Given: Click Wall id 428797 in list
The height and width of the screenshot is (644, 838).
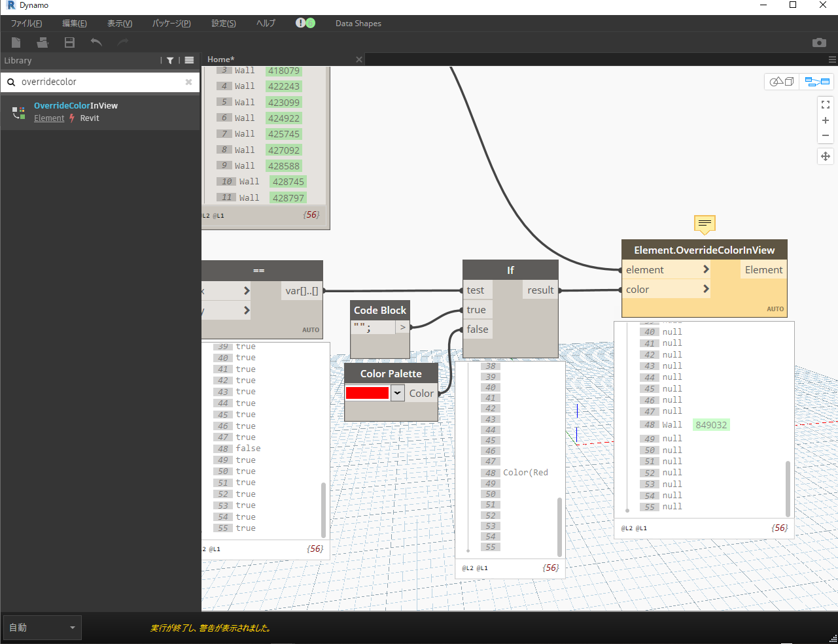Looking at the screenshot, I should coord(288,197).
